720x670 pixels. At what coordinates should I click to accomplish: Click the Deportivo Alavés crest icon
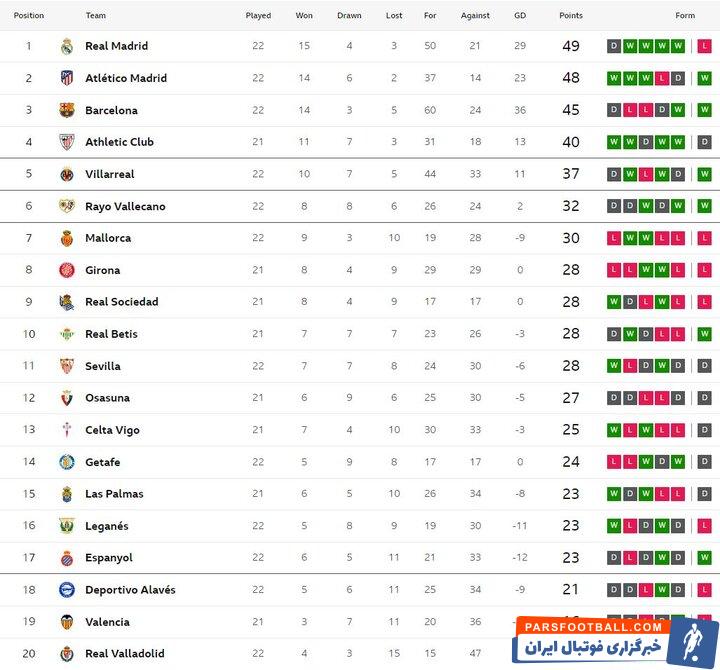[66, 590]
